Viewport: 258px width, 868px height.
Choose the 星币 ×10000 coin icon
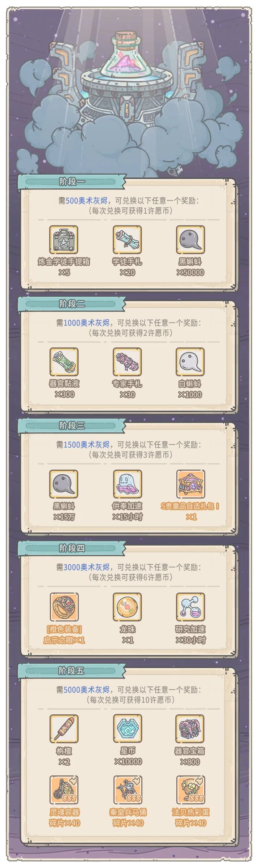point(127,728)
